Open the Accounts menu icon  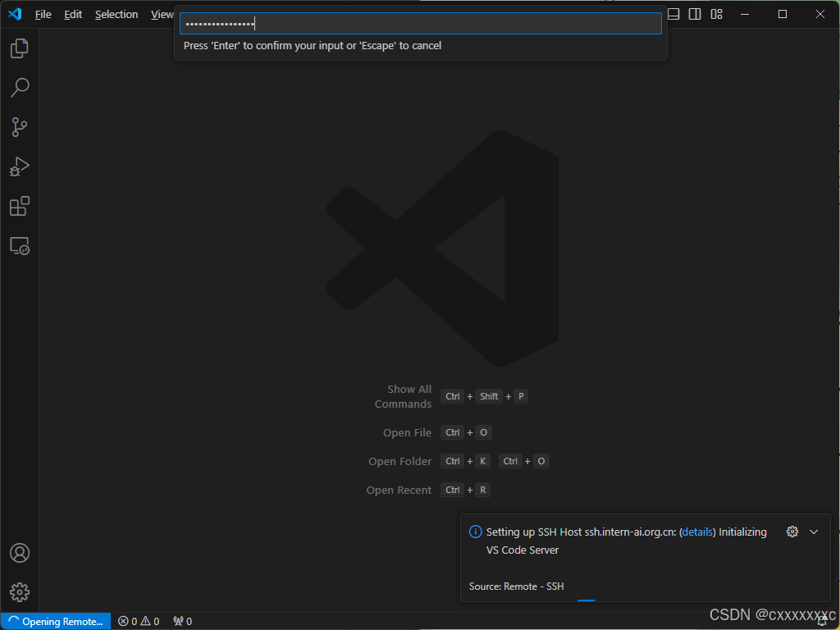(20, 553)
